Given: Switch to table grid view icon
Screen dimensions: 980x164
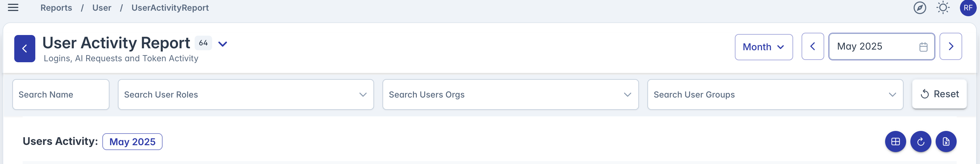Looking at the screenshot, I should click(895, 142).
